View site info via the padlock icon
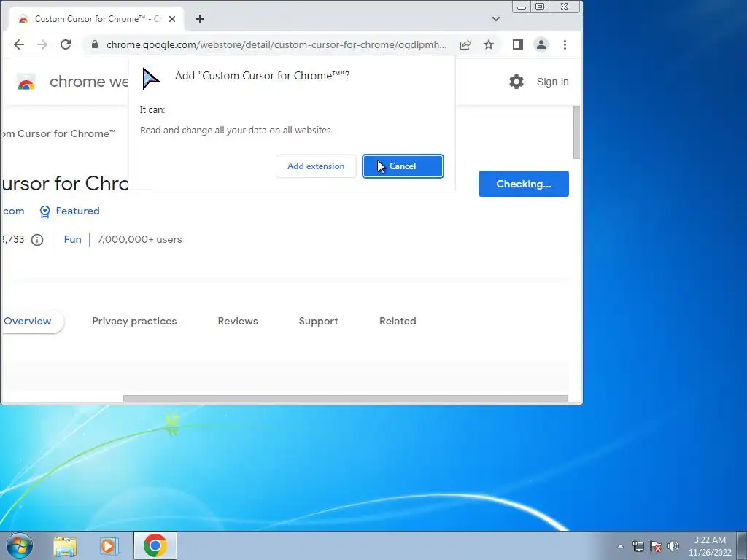The image size is (747, 560). click(95, 44)
